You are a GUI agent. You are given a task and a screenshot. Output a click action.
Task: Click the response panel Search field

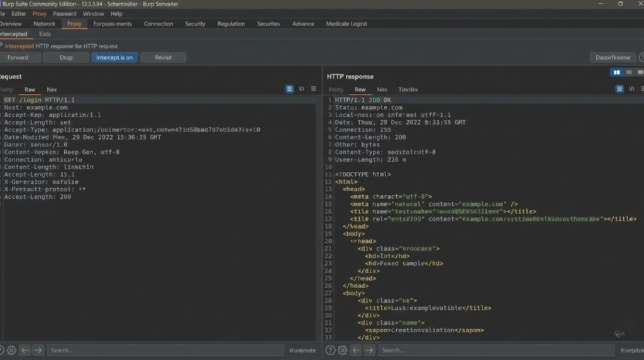click(x=496, y=350)
